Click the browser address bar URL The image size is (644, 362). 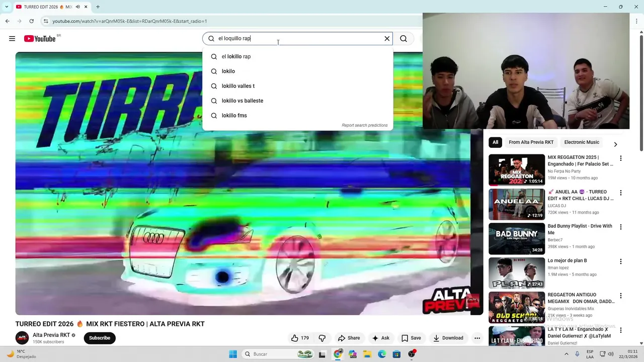tap(130, 21)
